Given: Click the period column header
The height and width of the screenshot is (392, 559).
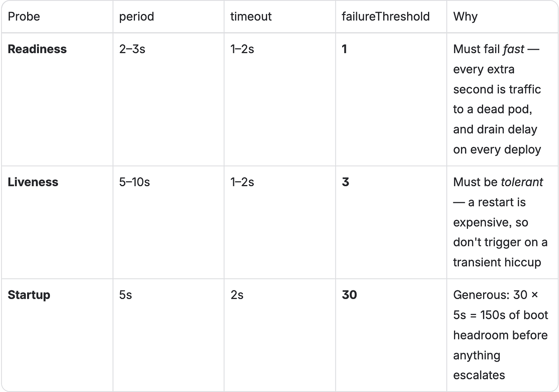Looking at the screenshot, I should click(137, 16).
